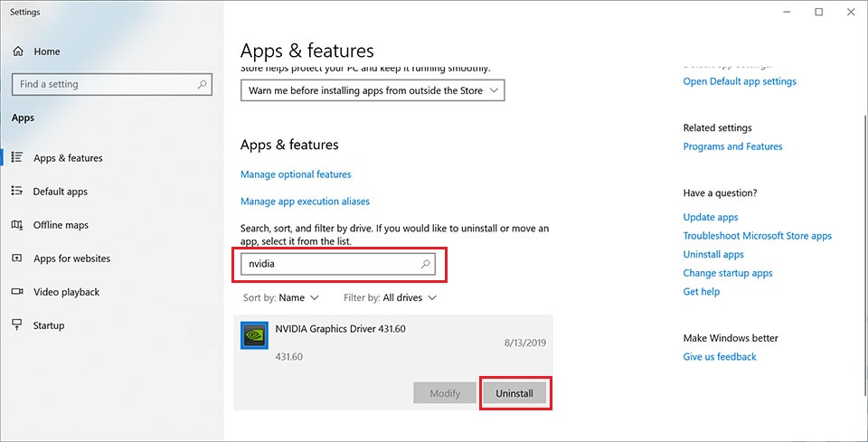The height and width of the screenshot is (442, 868).
Task: Minimize the Settings window
Action: (787, 12)
